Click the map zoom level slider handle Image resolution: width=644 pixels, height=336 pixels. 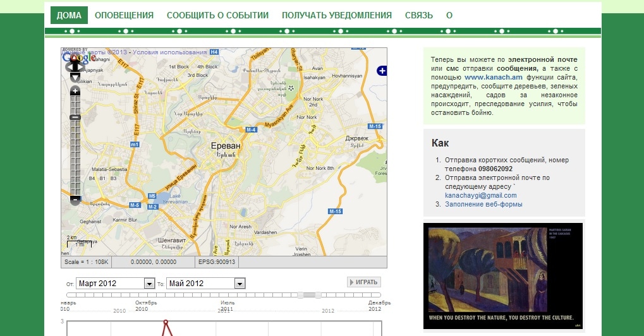(75, 117)
